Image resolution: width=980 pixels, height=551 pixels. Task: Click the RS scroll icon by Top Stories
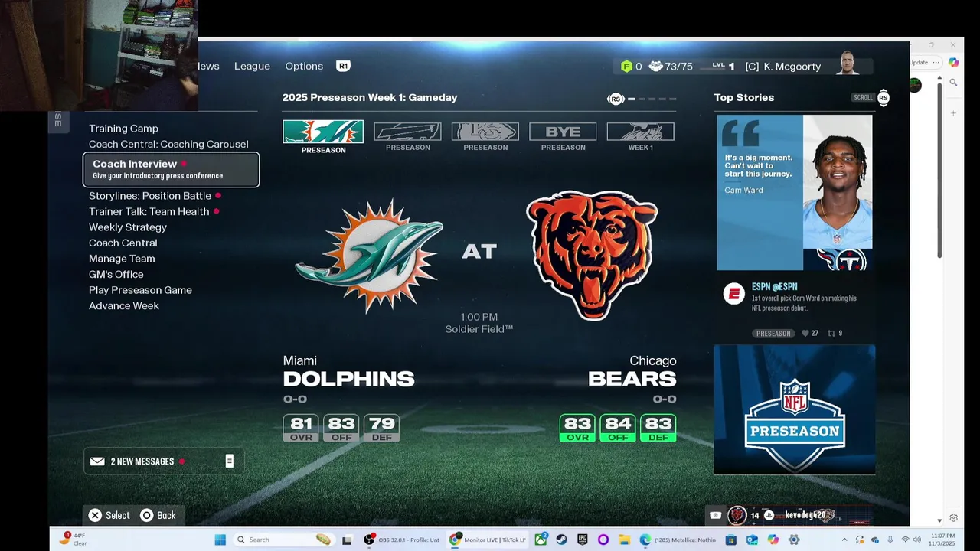click(x=884, y=97)
